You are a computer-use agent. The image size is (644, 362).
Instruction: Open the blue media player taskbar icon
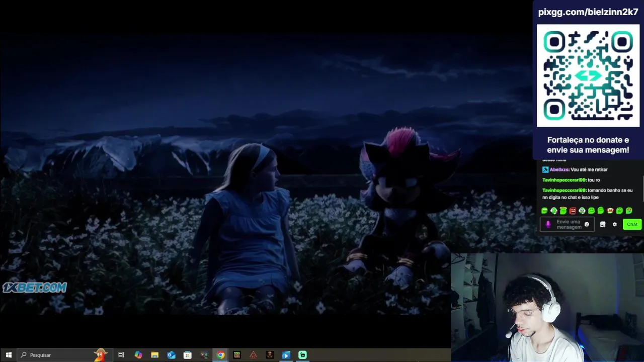(x=286, y=355)
